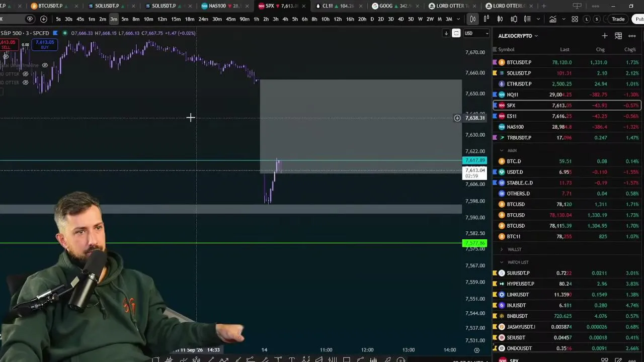Open watchlist advanced view table icon
The width and height of the screenshot is (644, 362).
click(618, 36)
